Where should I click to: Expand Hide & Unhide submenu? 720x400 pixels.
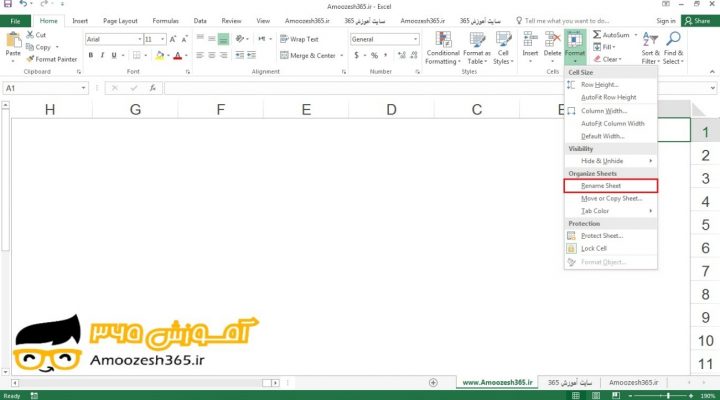point(611,161)
